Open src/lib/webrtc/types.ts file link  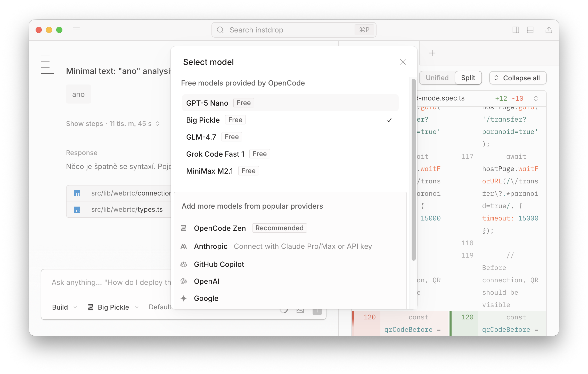coord(127,209)
